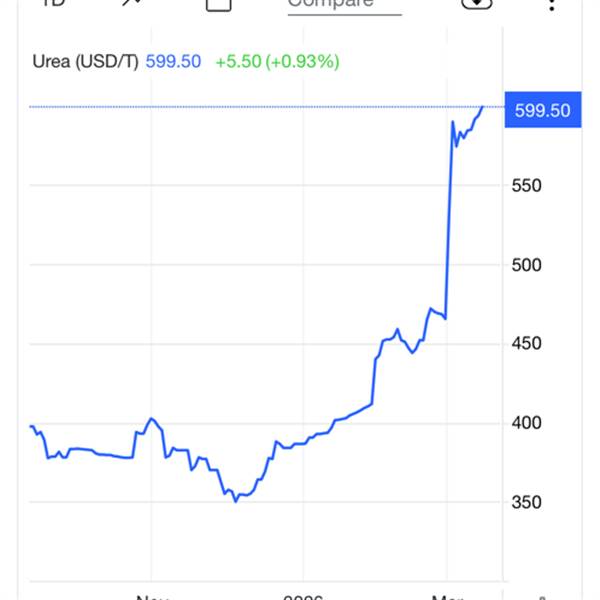Click the download chart icon
600x600 pixels.
tap(476, 3)
